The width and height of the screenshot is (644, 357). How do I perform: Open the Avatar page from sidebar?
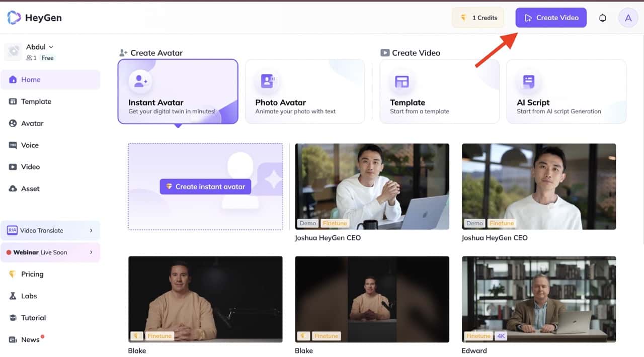pyautogui.click(x=31, y=123)
